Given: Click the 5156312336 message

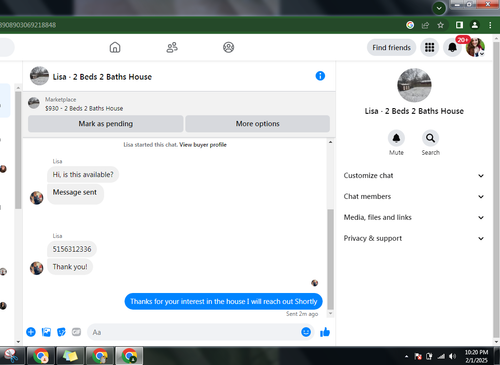Looking at the screenshot, I should (72, 249).
